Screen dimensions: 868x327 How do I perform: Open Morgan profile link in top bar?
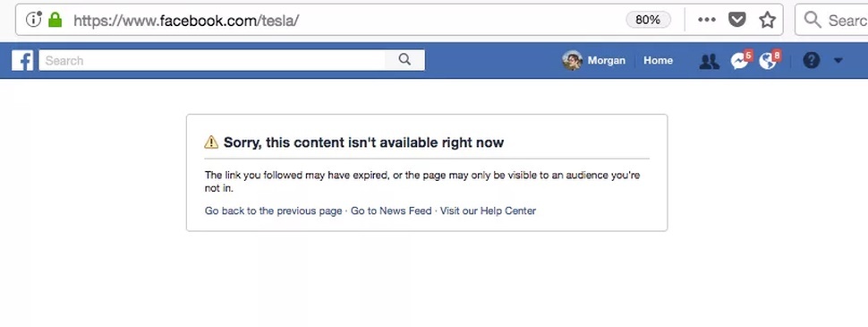(x=606, y=60)
